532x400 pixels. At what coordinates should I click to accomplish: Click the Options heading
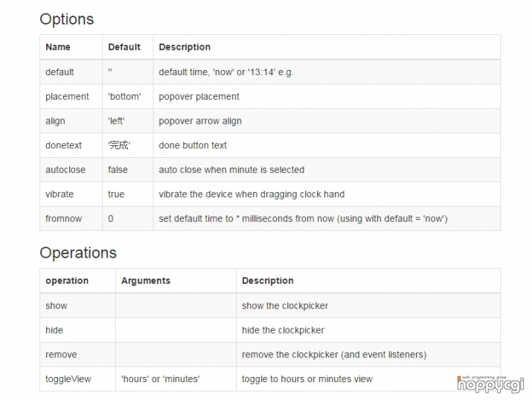(x=66, y=19)
